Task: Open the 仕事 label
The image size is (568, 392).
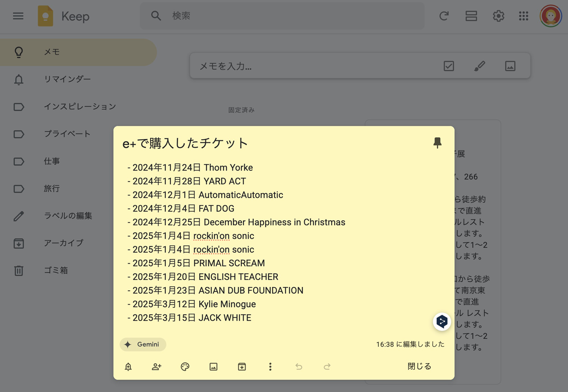Action: 78,161
